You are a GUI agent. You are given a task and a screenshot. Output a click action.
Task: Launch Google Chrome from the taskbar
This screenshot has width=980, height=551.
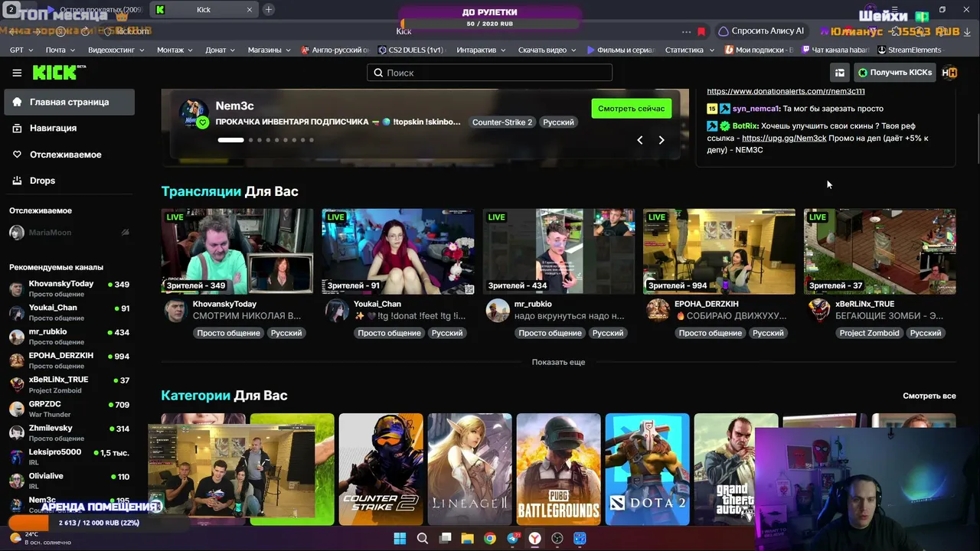(x=490, y=538)
